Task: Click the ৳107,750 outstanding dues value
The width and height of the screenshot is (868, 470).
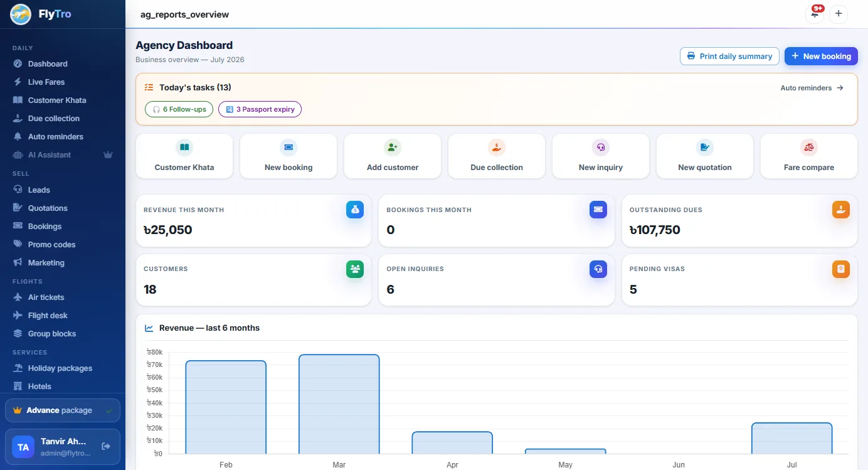Action: 655,230
